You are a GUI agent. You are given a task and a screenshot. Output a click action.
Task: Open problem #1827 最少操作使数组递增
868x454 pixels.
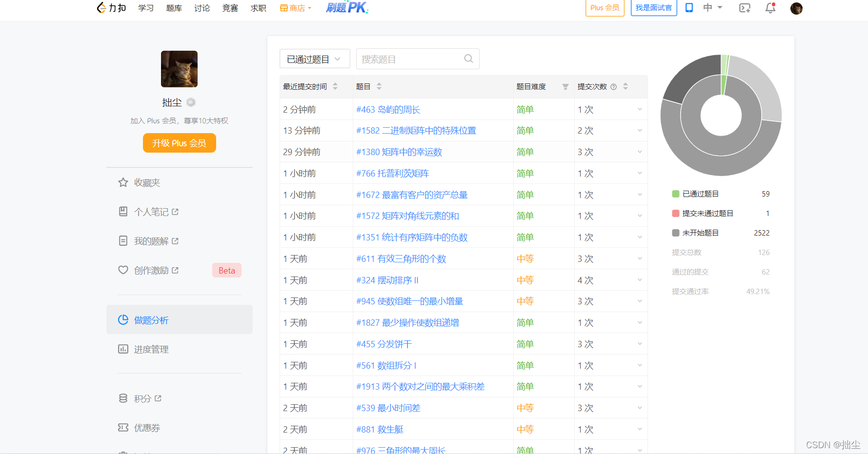408,322
